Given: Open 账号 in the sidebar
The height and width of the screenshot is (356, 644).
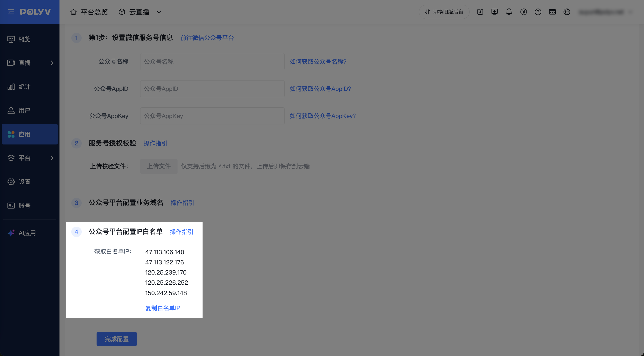Looking at the screenshot, I should pyautogui.click(x=30, y=205).
